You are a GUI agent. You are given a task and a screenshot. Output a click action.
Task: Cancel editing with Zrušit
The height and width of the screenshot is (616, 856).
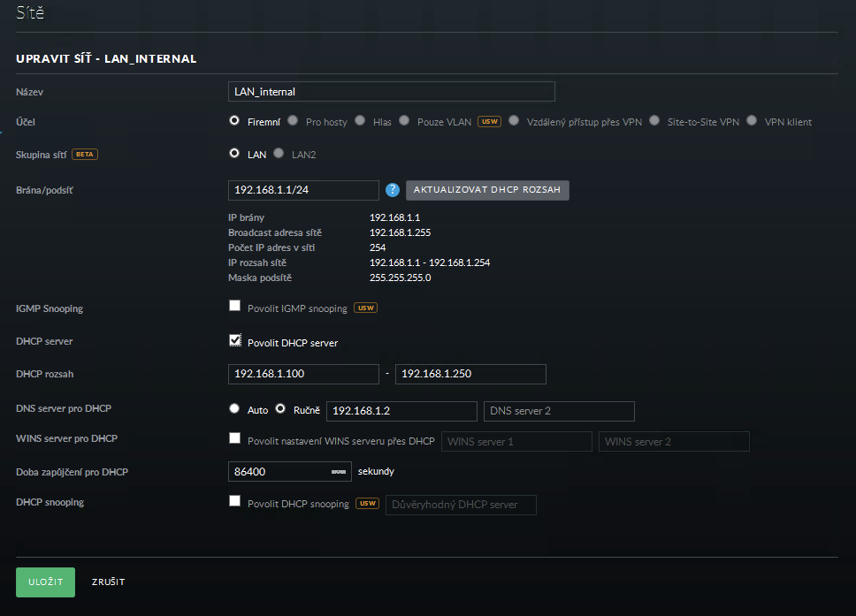(x=108, y=582)
